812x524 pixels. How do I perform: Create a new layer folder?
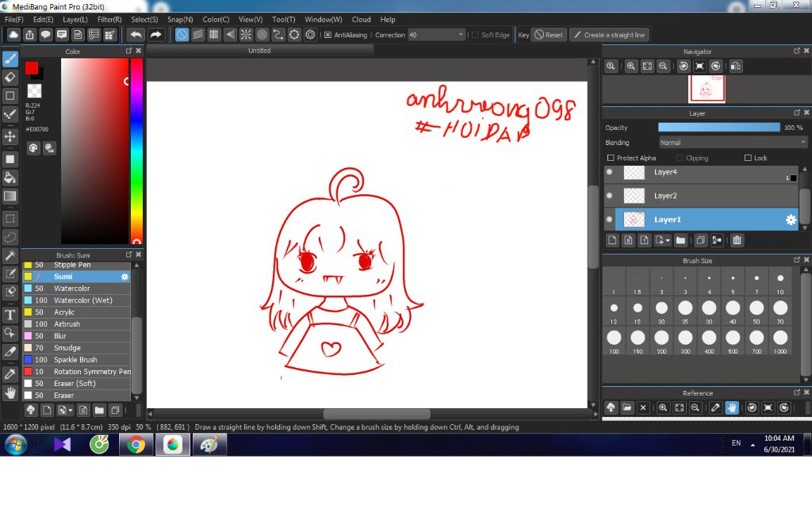coord(680,240)
